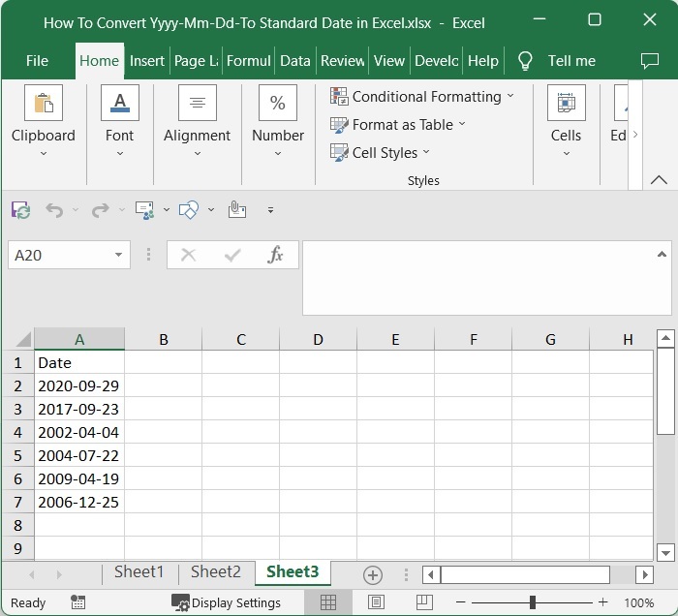
Task: Click the macro recording icon in status bar
Action: [x=78, y=602]
